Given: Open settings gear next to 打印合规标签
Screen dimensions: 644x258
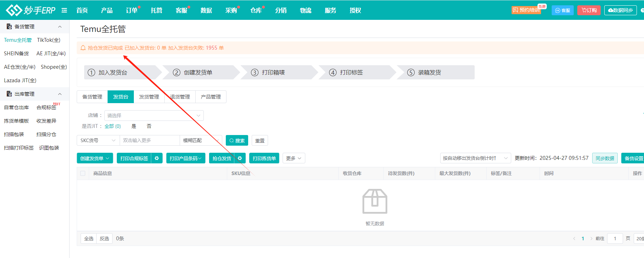Looking at the screenshot, I should coord(157,158).
